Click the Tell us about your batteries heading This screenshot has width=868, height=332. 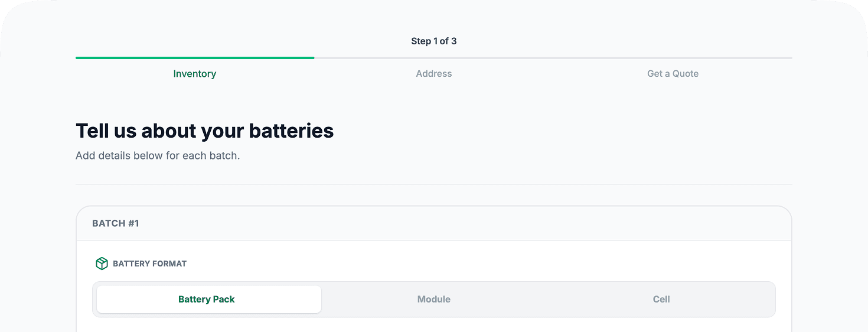204,131
